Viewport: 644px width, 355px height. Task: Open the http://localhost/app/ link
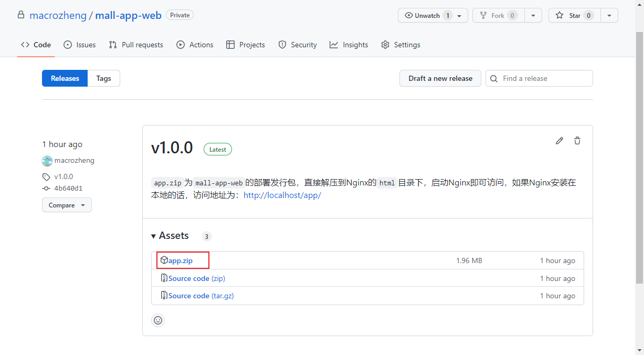[x=282, y=195]
